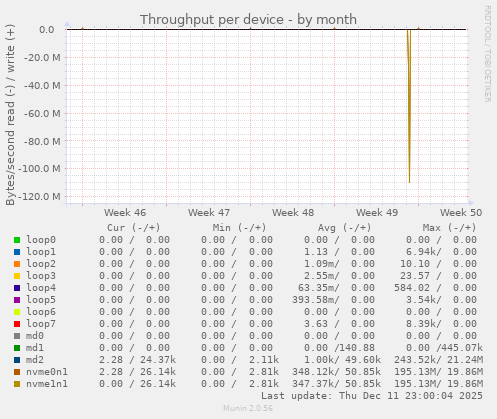Click the loop3 yellow color swatch
Image resolution: width=497 pixels, height=419 pixels.
[x=17, y=276]
